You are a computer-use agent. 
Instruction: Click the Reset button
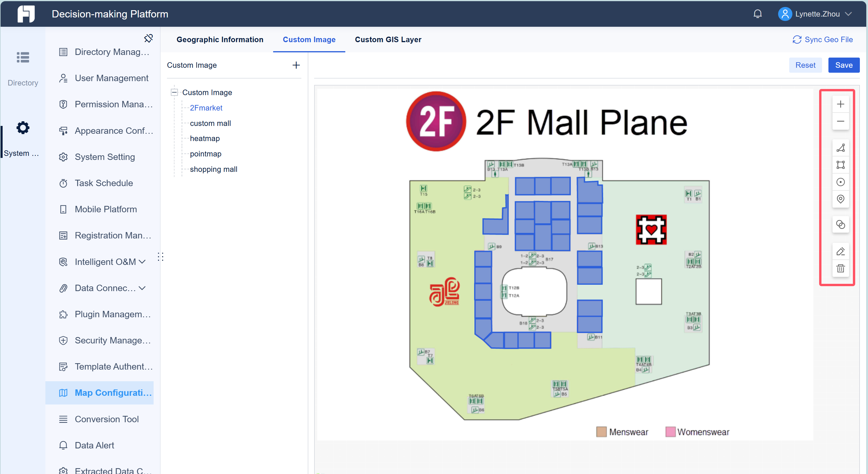(x=805, y=65)
